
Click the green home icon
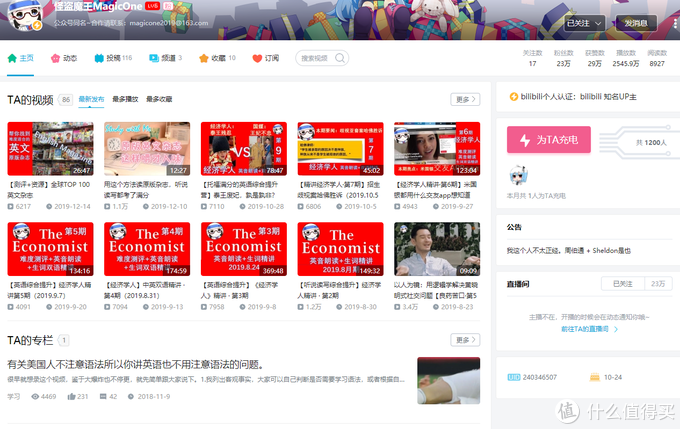(x=12, y=58)
